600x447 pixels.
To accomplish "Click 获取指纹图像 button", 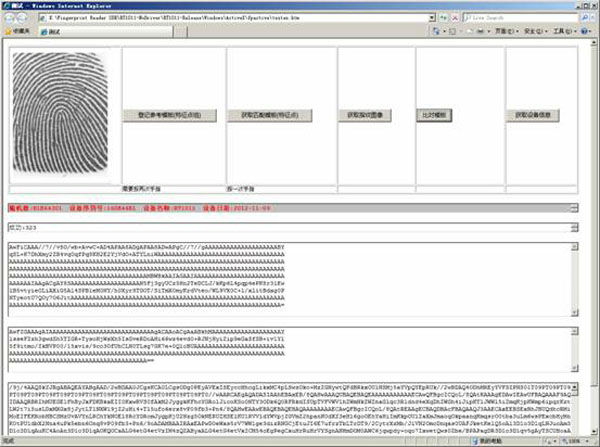I will (365, 115).
